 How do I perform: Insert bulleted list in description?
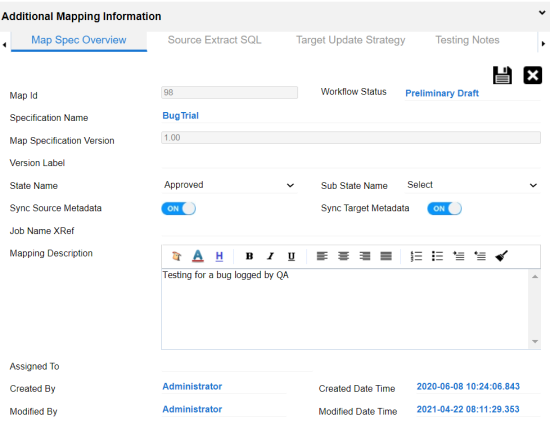point(437,256)
